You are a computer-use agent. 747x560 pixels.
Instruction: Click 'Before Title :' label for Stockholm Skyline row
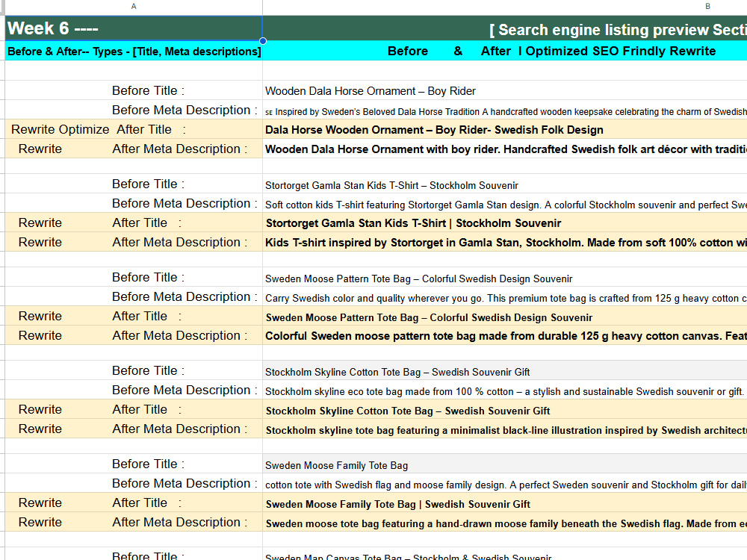[x=134, y=370]
